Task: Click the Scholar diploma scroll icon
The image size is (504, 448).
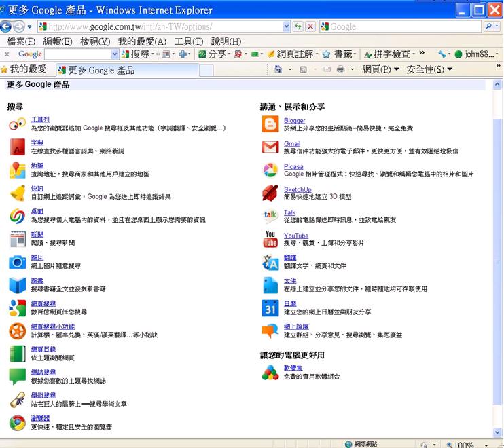Action: click(18, 400)
